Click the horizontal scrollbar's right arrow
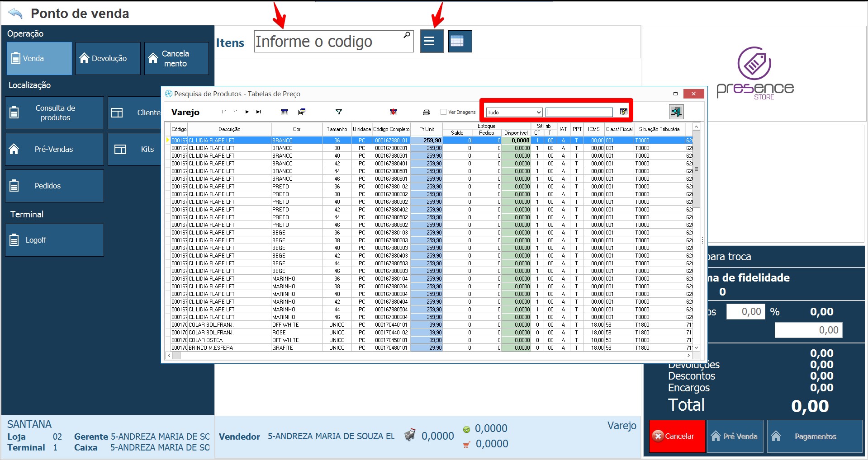This screenshot has height=460, width=868. [x=688, y=356]
